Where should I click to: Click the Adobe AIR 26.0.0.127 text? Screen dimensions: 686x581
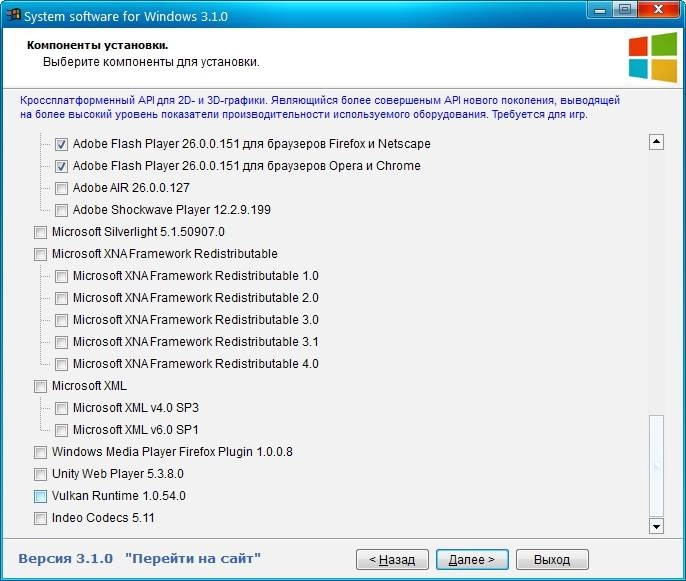click(x=131, y=188)
